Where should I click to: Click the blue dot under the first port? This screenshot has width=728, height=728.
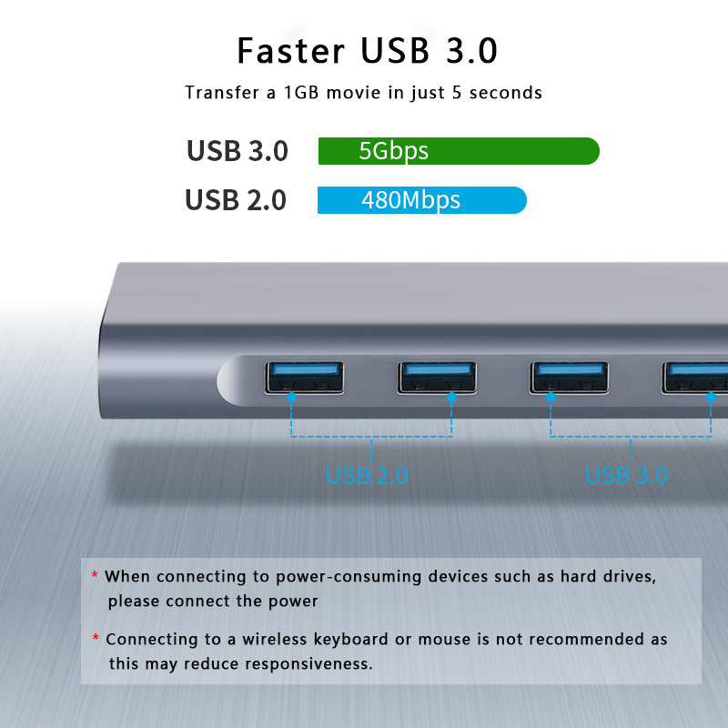pyautogui.click(x=291, y=397)
